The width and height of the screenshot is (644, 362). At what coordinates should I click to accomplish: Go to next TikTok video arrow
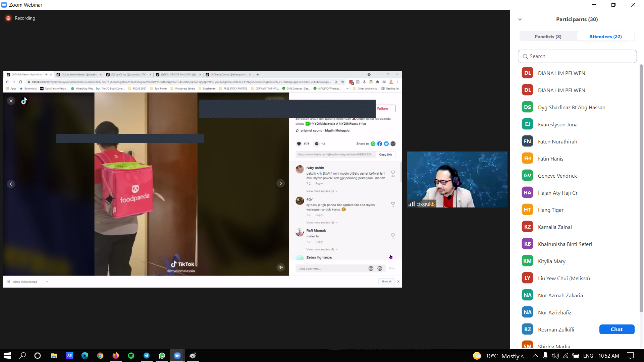pyautogui.click(x=281, y=183)
